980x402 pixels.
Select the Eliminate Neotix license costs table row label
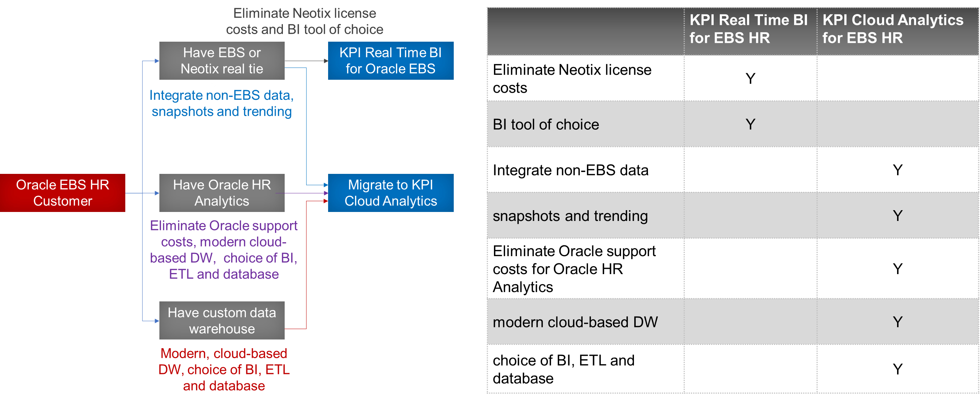click(572, 79)
